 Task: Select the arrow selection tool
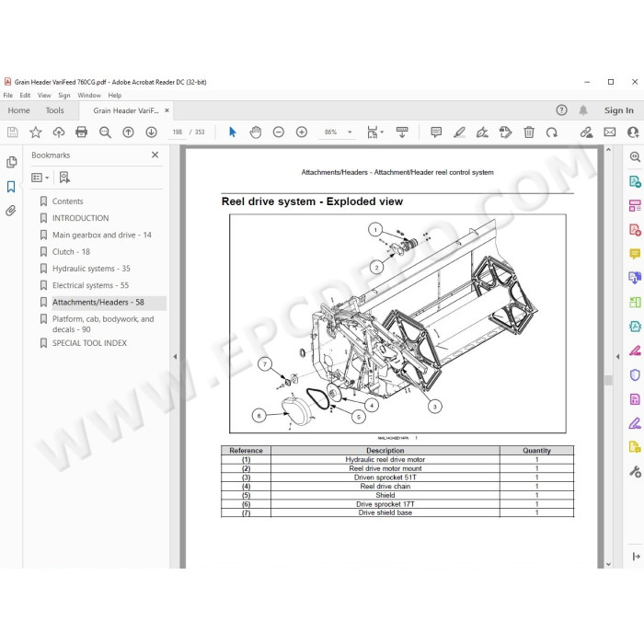point(233,132)
